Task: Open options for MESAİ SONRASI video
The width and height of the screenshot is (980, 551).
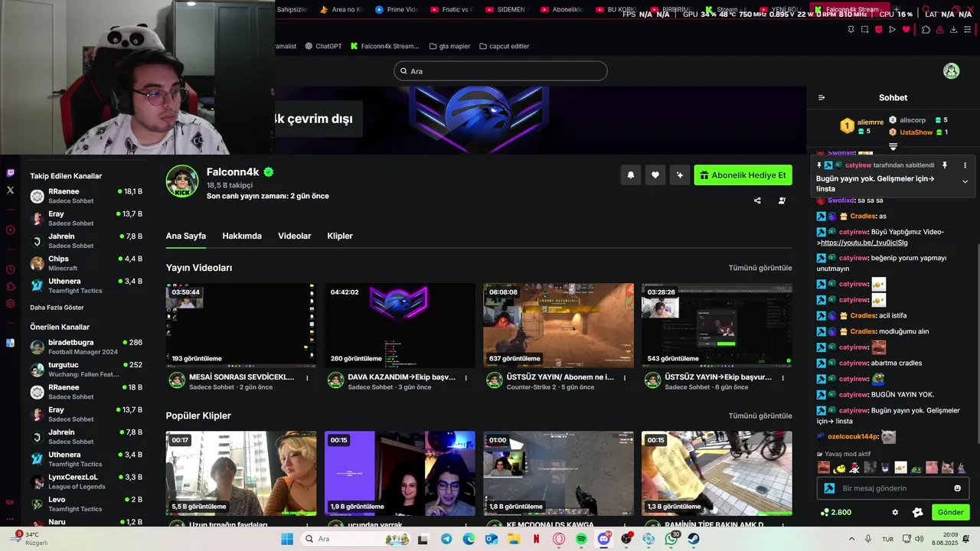Action: [x=307, y=378]
